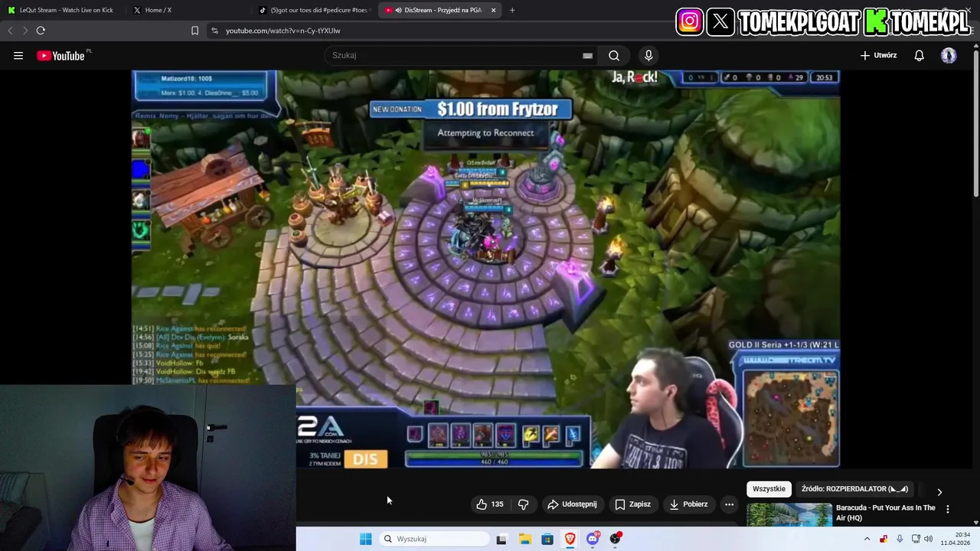This screenshot has height=551, width=980.
Task: Go forward in browser history
Action: [25, 31]
